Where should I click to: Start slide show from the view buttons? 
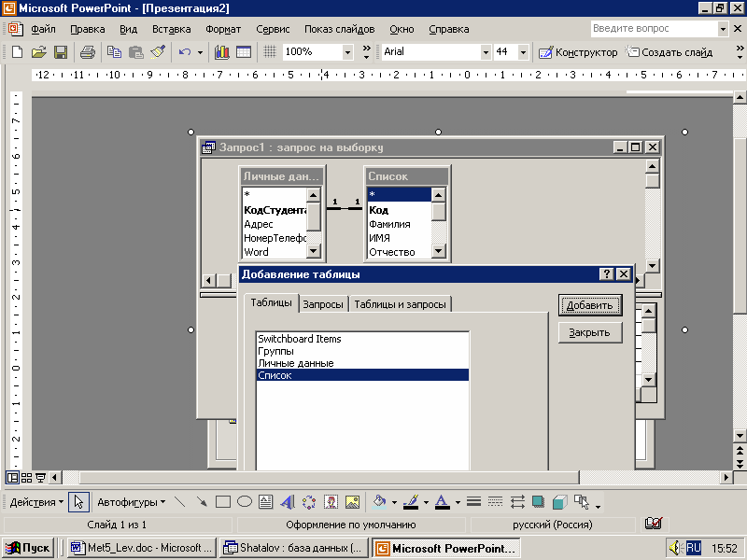41,477
